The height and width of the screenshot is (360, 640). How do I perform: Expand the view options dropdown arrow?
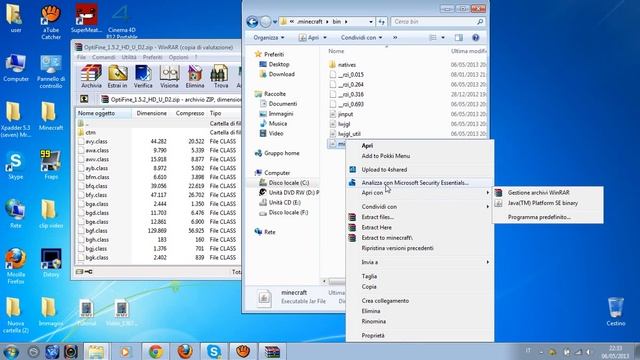443,38
